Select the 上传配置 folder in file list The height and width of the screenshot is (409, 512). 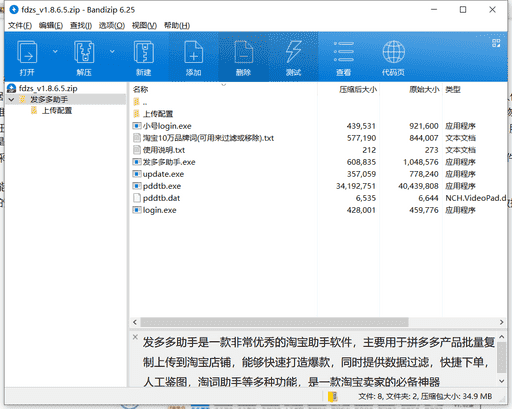tap(158, 114)
